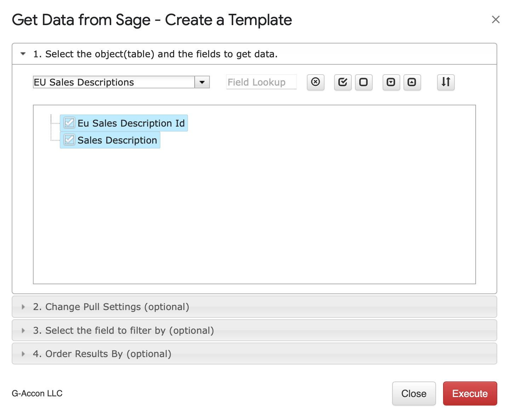The image size is (516, 420).
Task: Expand 3. Select the field to filter by
Action: 254,331
